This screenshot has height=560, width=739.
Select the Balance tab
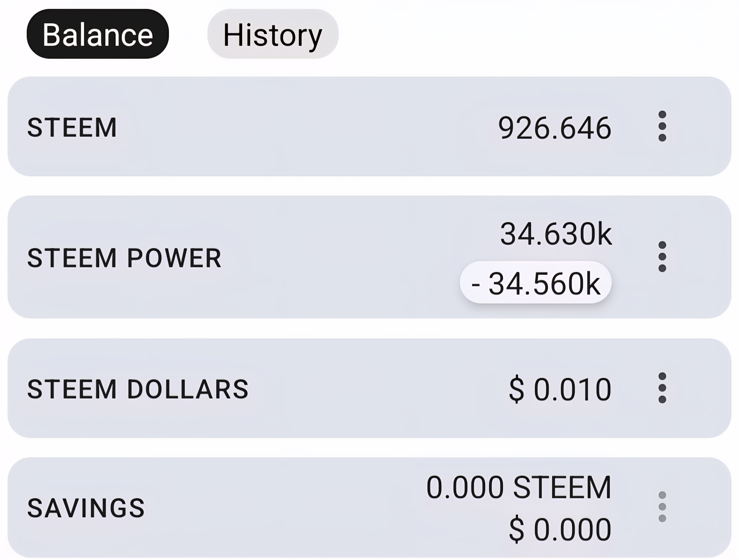pos(98,34)
